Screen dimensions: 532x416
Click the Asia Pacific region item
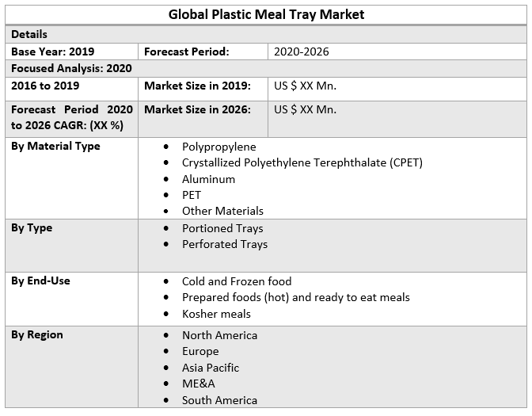(x=211, y=368)
